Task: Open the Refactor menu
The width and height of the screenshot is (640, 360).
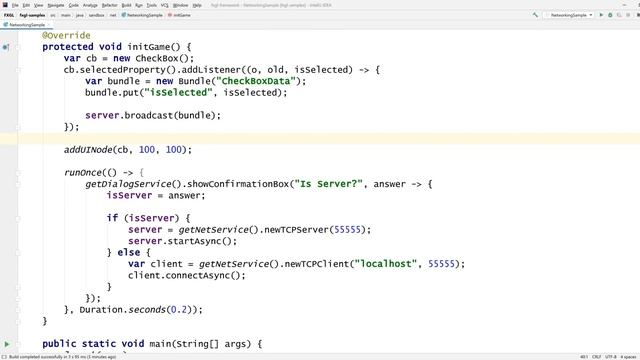Action: (109, 5)
